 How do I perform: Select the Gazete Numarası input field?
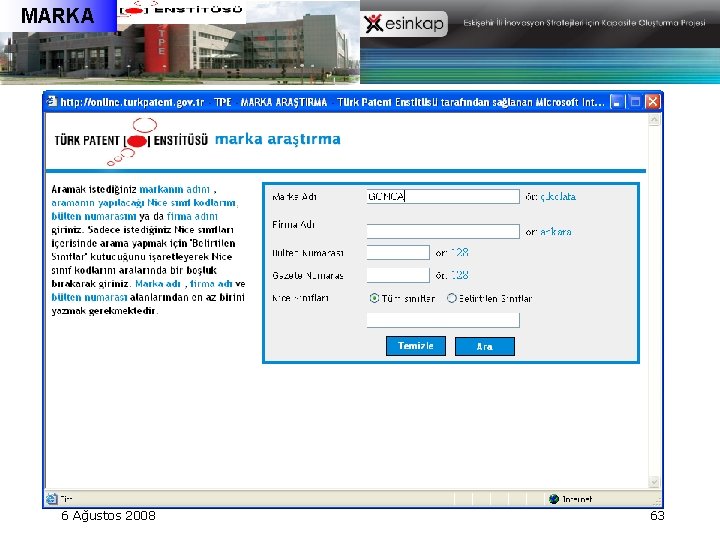398,275
